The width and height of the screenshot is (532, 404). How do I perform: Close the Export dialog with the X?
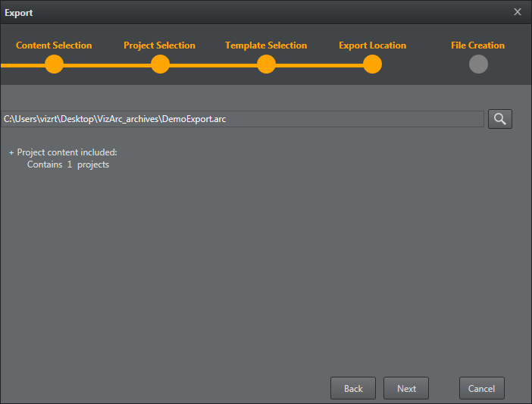(518, 12)
